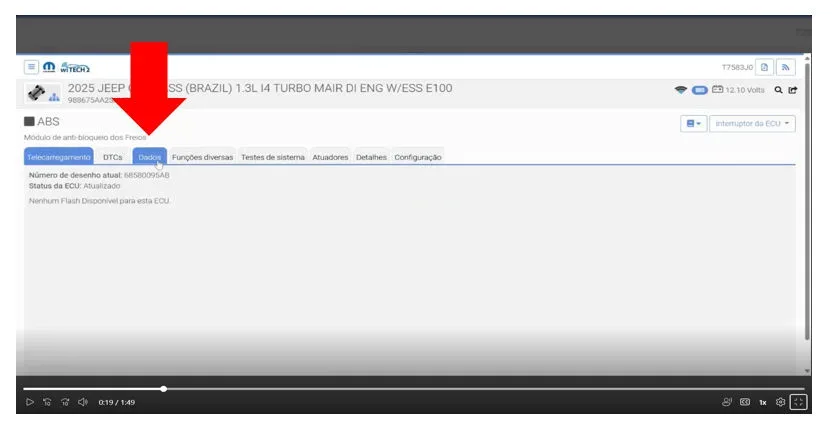Viewport: 834px width, 429px height.
Task: Select the Configuração tab
Action: tap(418, 157)
